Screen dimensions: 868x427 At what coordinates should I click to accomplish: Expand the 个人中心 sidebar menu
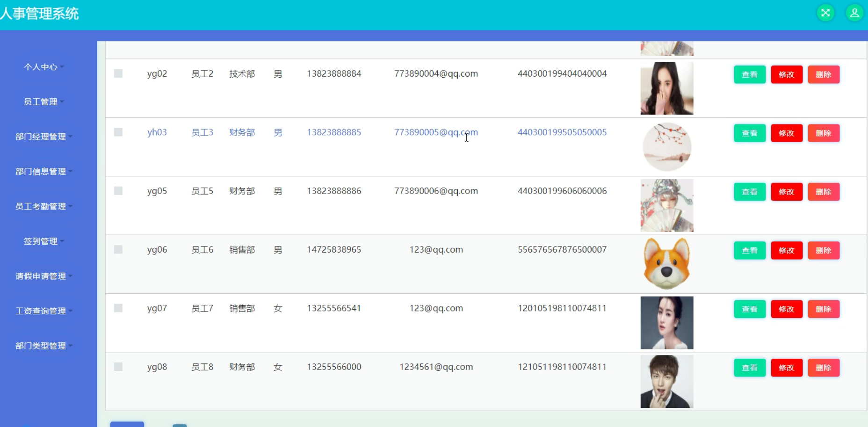[43, 67]
